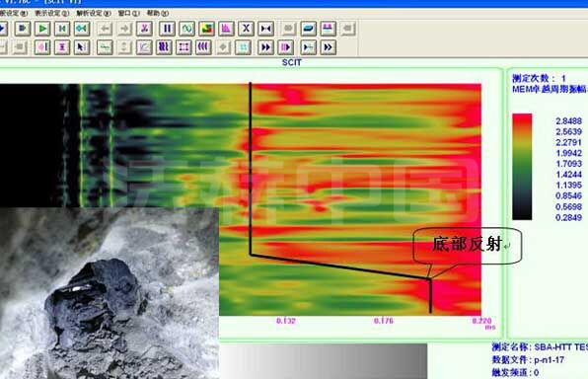The width and height of the screenshot is (588, 379).
Task: Click the pause bars toolbar icon
Action: click(x=168, y=29)
